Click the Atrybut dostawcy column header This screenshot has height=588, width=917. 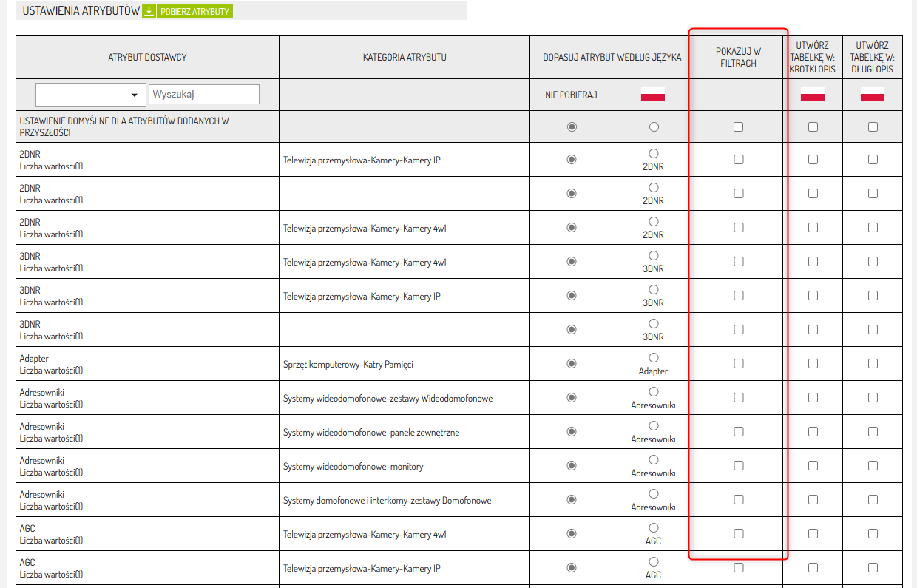tap(147, 57)
